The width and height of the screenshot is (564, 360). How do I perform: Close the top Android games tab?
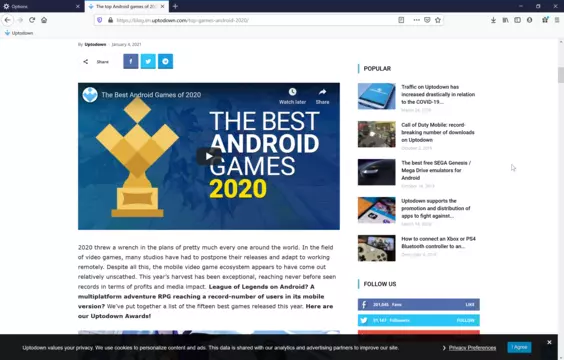163,6
